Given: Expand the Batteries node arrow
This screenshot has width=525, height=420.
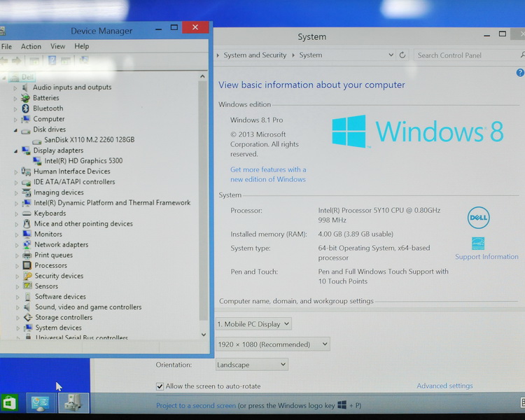Looking at the screenshot, I should click(15, 99).
